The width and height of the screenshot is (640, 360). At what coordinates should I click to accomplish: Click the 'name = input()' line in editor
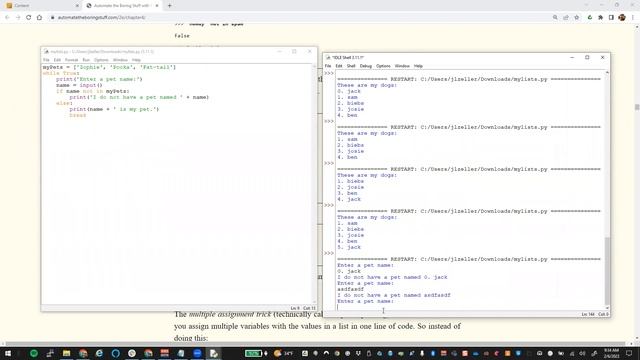tap(79, 85)
